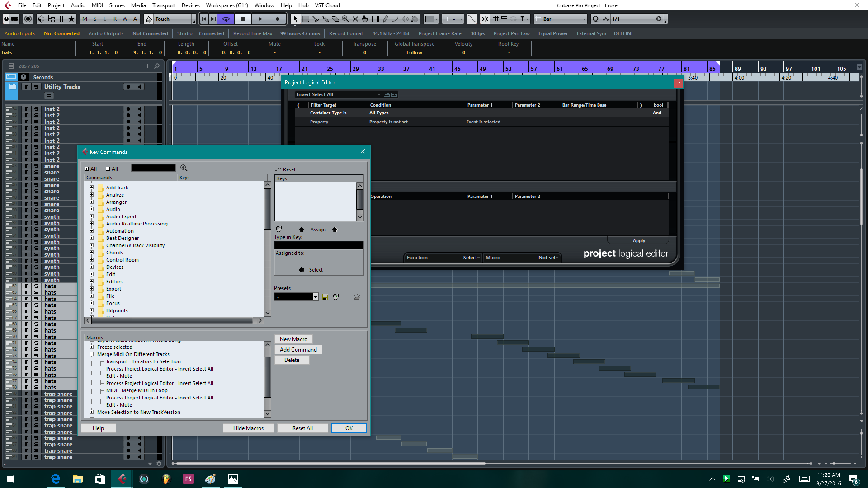Expand the Automation commands folder
The height and width of the screenshot is (488, 868).
[x=91, y=231]
